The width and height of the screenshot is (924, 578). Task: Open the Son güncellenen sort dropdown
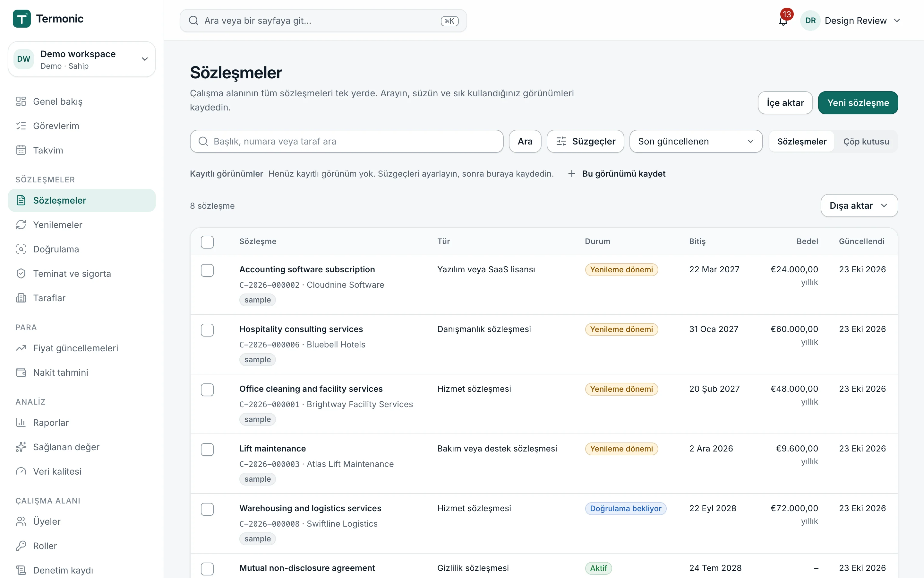pyautogui.click(x=696, y=141)
